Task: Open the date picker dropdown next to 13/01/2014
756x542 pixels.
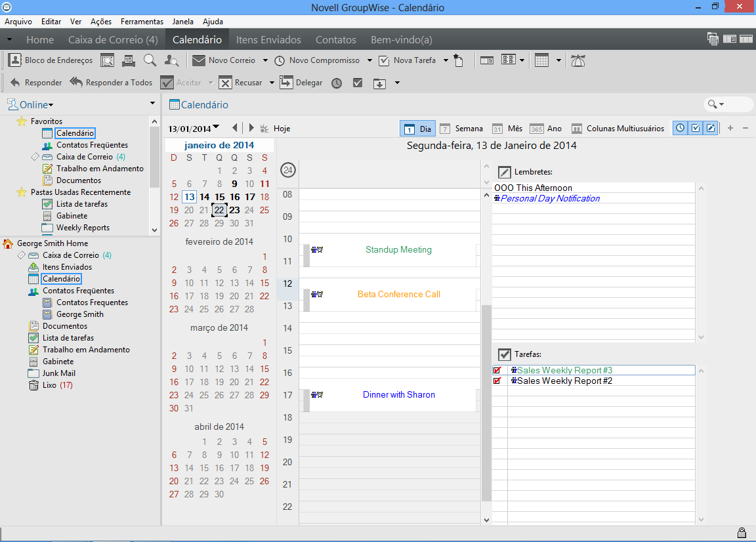Action: click(x=217, y=127)
